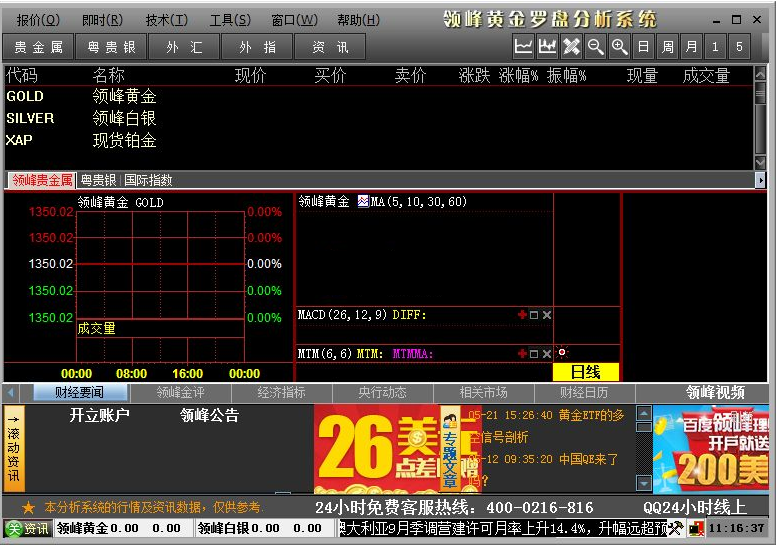
Task: Close the MTM indicator panel
Action: coord(547,353)
